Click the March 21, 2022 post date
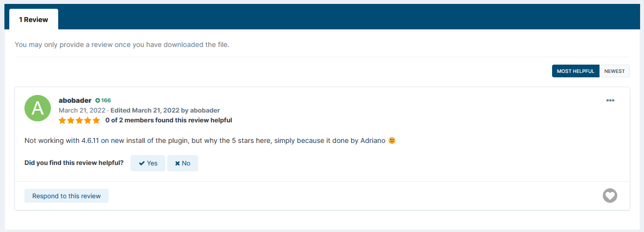 click(x=82, y=110)
